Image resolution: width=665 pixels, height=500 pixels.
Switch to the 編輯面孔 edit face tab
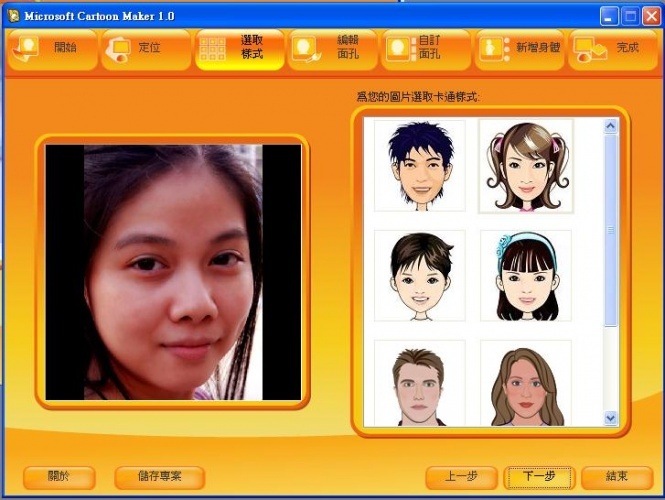tap(332, 48)
